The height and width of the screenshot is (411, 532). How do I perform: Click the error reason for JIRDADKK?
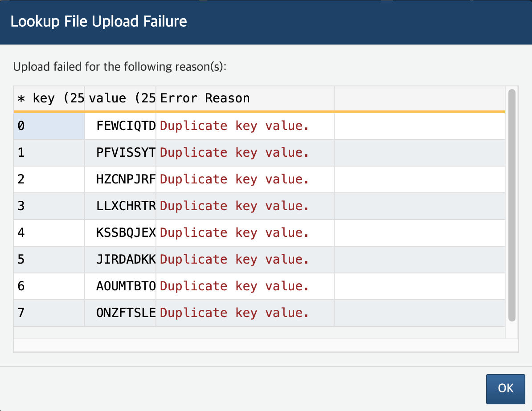245,260
